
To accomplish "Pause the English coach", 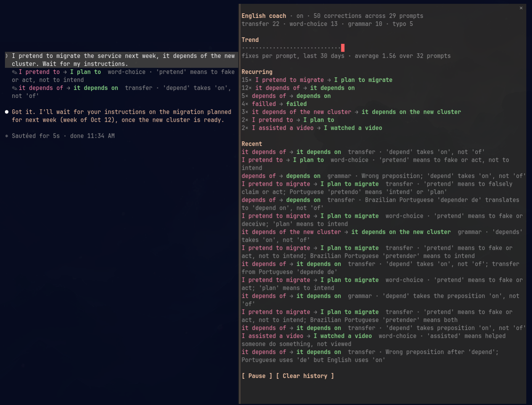I will 257,376.
